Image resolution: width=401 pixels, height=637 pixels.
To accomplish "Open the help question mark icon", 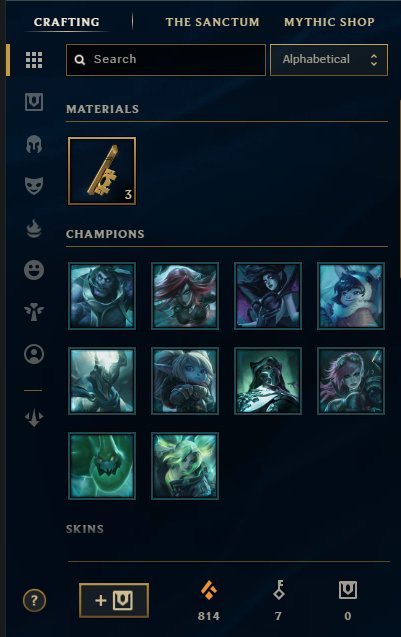I will (x=34, y=600).
